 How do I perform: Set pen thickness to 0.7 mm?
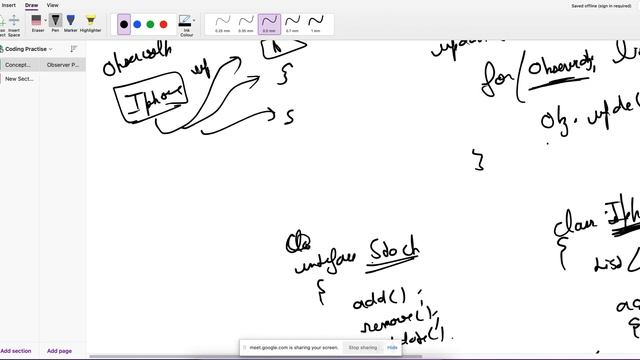coord(292,24)
